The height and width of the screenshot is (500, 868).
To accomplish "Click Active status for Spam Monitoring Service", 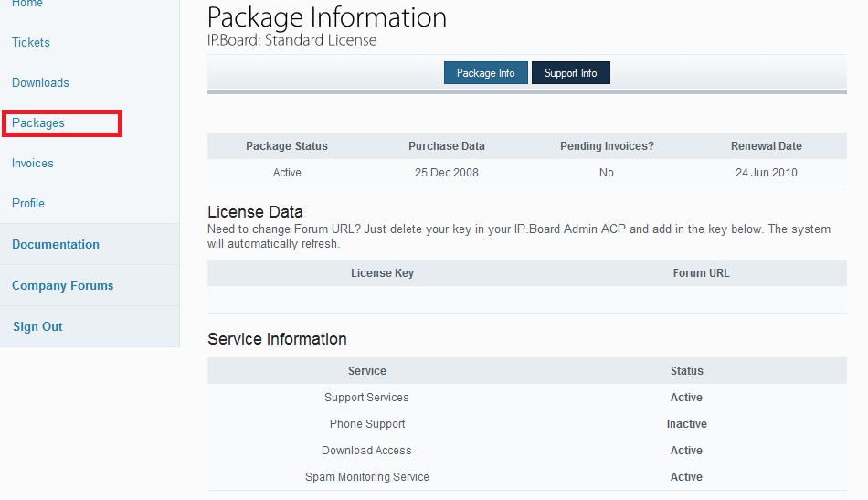I will pos(686,477).
